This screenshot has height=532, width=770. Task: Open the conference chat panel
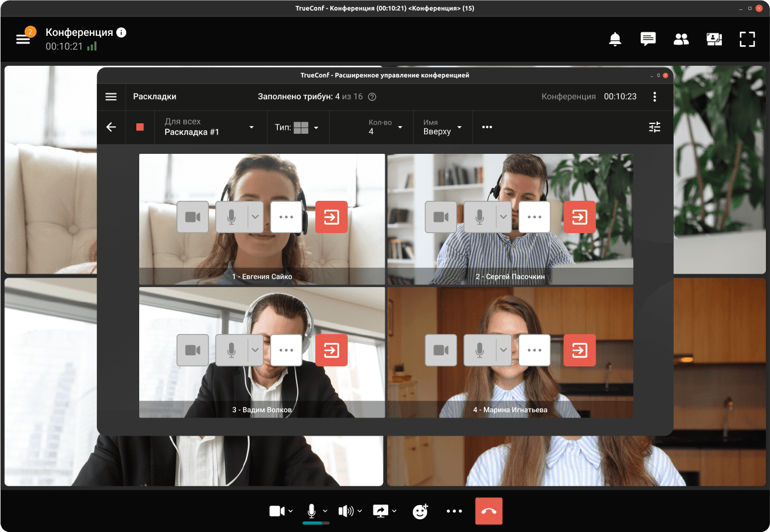point(648,39)
